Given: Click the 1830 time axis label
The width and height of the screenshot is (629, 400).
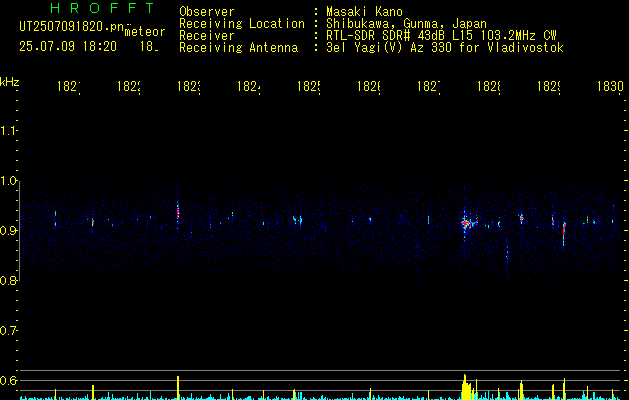Looking at the screenshot, I should [x=610, y=86].
